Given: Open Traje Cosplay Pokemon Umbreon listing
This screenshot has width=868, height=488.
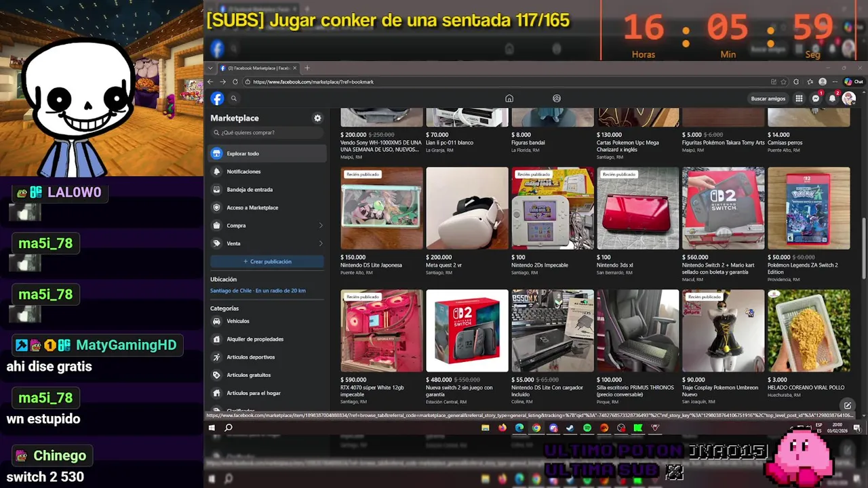Looking at the screenshot, I should 724,331.
